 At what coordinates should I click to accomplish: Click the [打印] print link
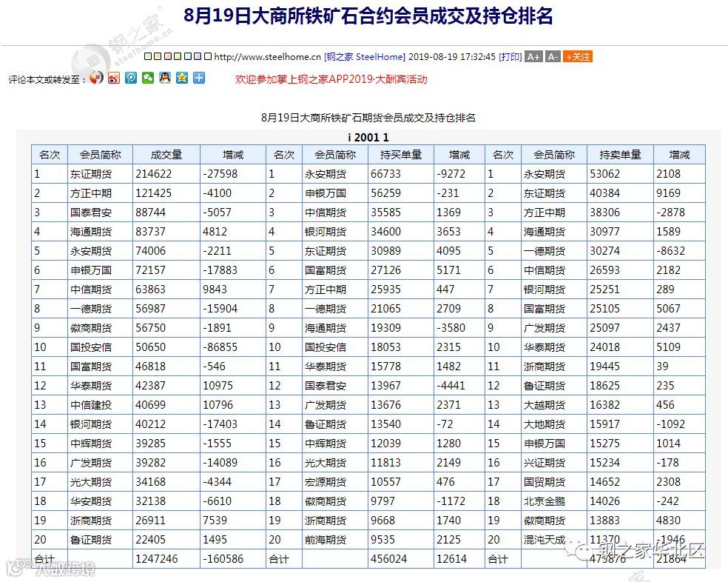tap(510, 57)
